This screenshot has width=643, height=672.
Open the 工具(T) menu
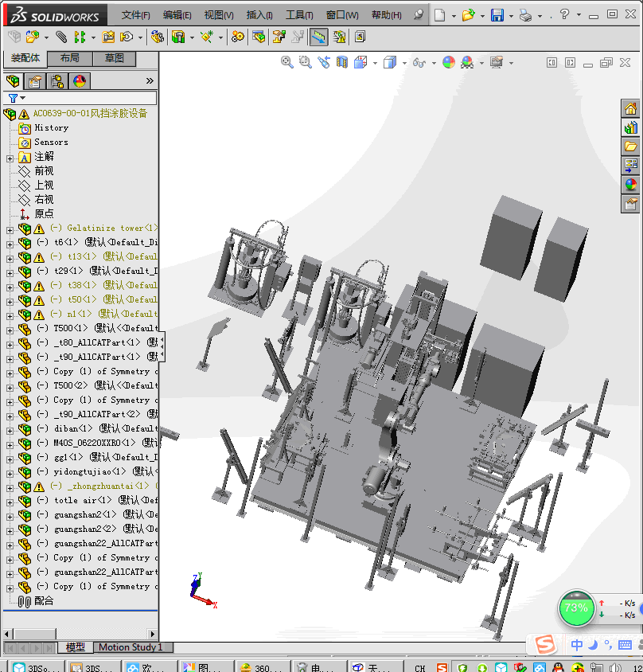299,15
